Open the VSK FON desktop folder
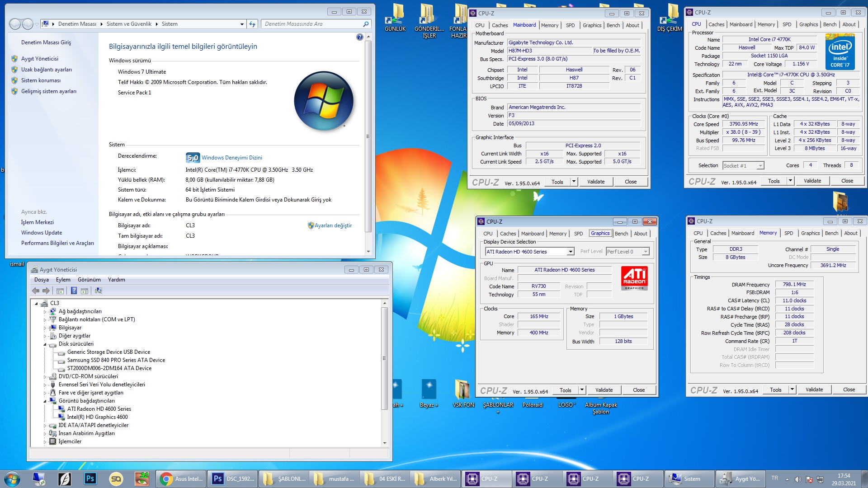This screenshot has width=868, height=488. click(462, 389)
